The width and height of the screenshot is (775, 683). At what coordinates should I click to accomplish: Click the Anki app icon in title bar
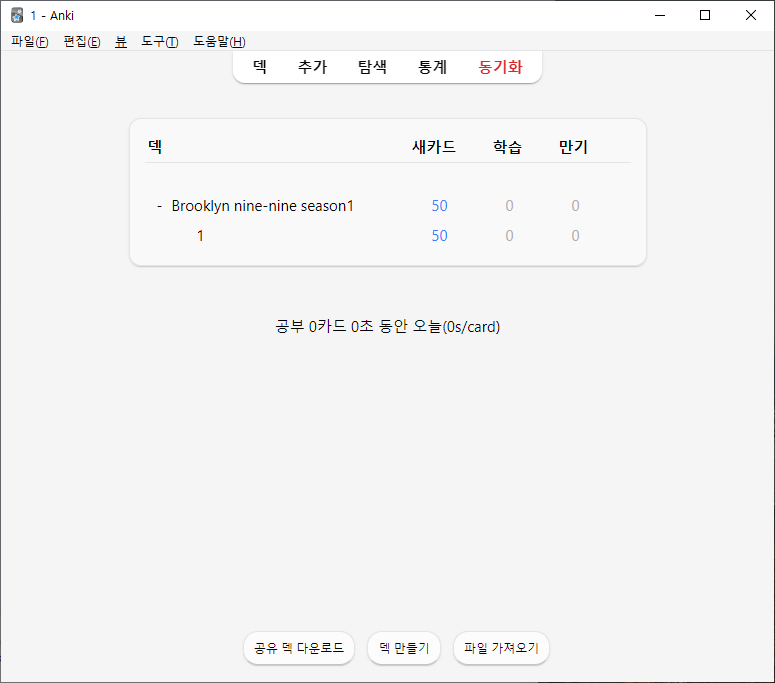(17, 15)
